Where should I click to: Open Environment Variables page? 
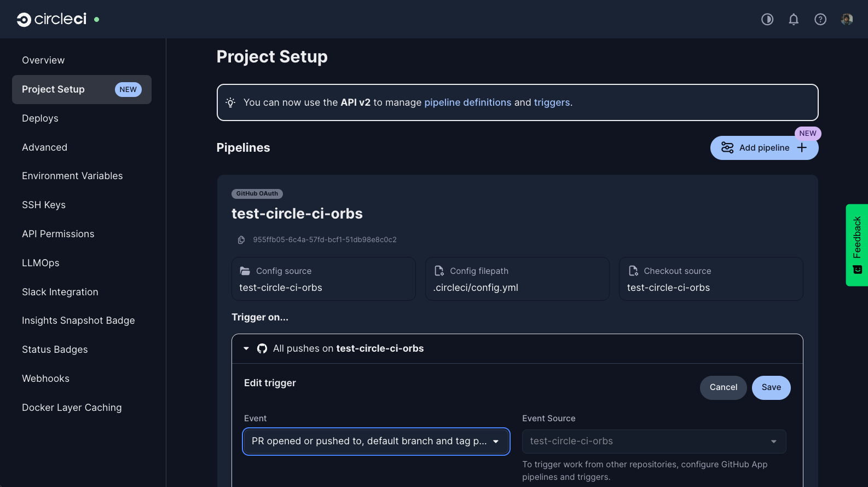(x=72, y=176)
